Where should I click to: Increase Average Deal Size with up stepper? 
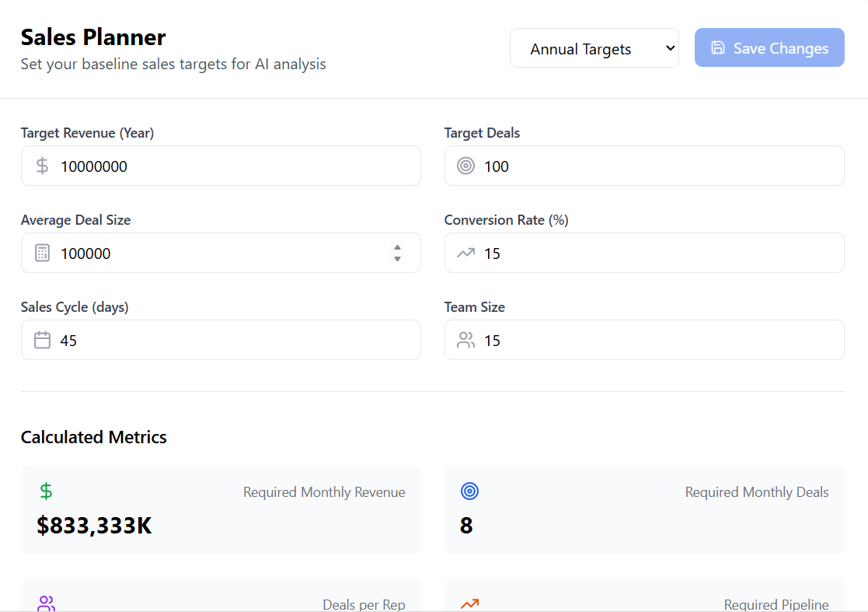coord(397,247)
